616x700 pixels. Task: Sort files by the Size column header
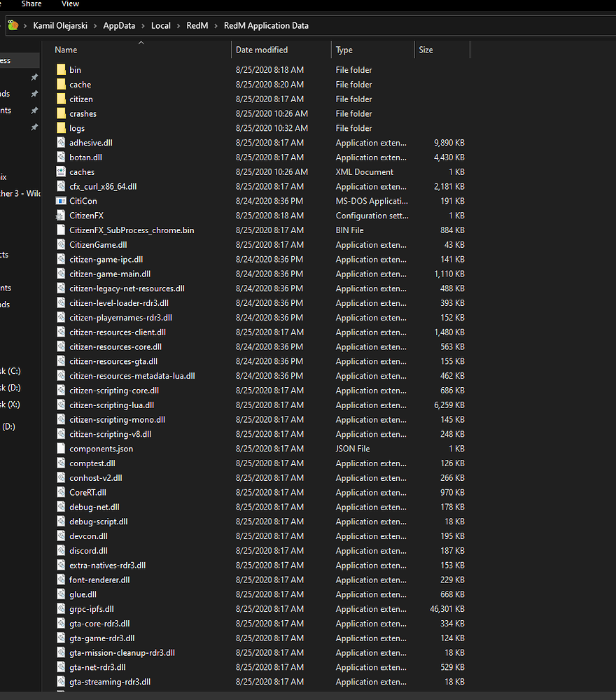pyautogui.click(x=426, y=50)
